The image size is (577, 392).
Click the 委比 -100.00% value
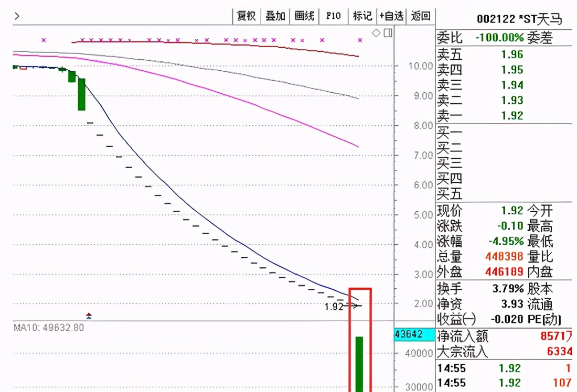(499, 38)
